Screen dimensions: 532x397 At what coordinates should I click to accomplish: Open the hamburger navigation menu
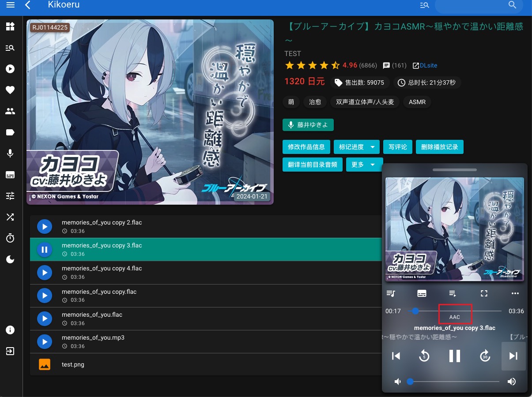[x=10, y=5]
